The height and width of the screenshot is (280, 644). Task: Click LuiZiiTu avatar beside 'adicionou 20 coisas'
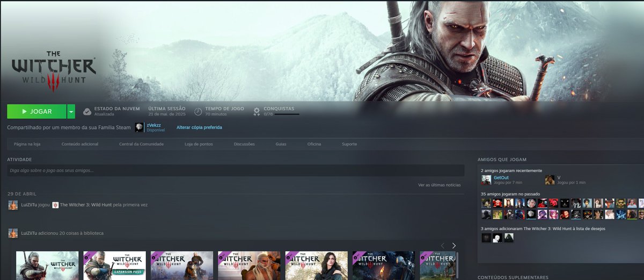pos(13,233)
